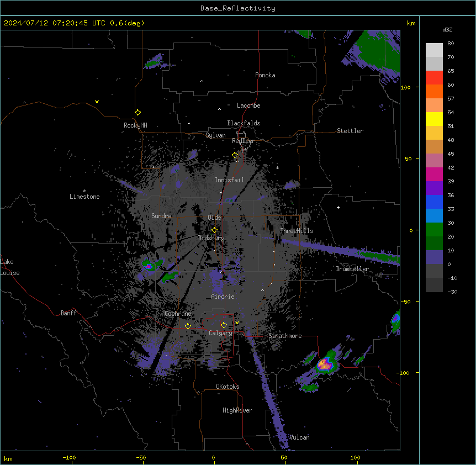The image size is (476, 465).
Task: Click the HighRiver label
Action: tap(237, 410)
